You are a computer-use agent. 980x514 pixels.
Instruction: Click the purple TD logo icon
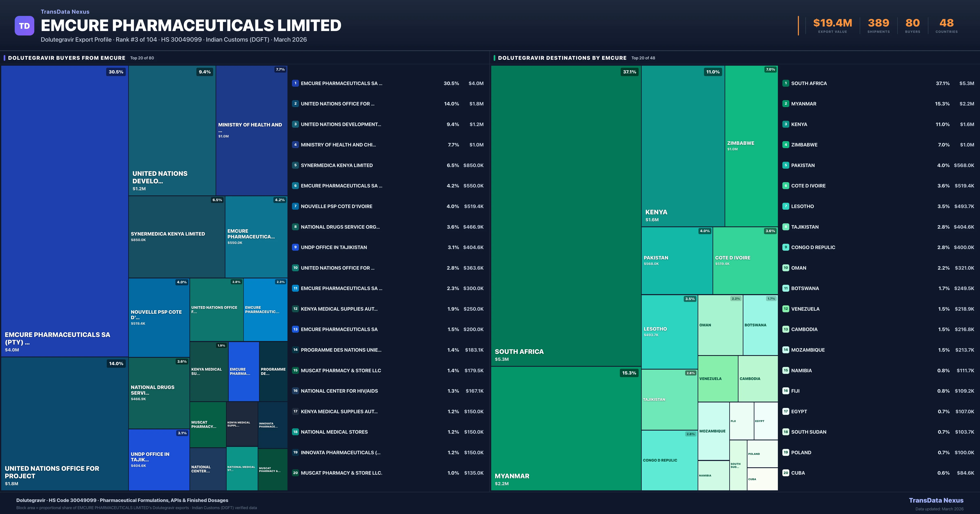(24, 26)
